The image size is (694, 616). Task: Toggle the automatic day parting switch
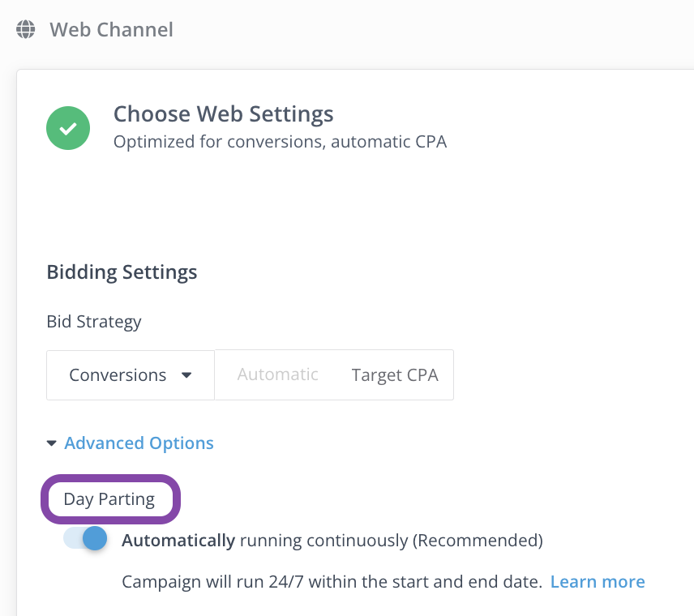pyautogui.click(x=85, y=538)
